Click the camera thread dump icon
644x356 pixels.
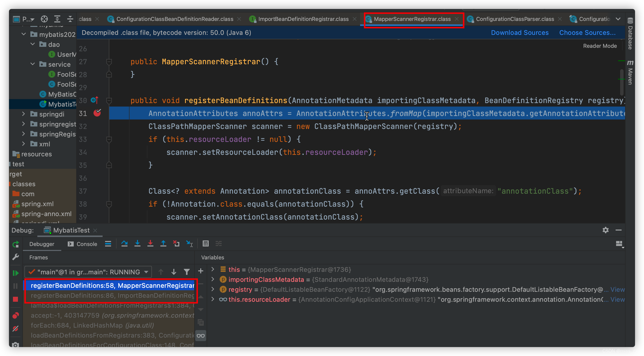15,345
